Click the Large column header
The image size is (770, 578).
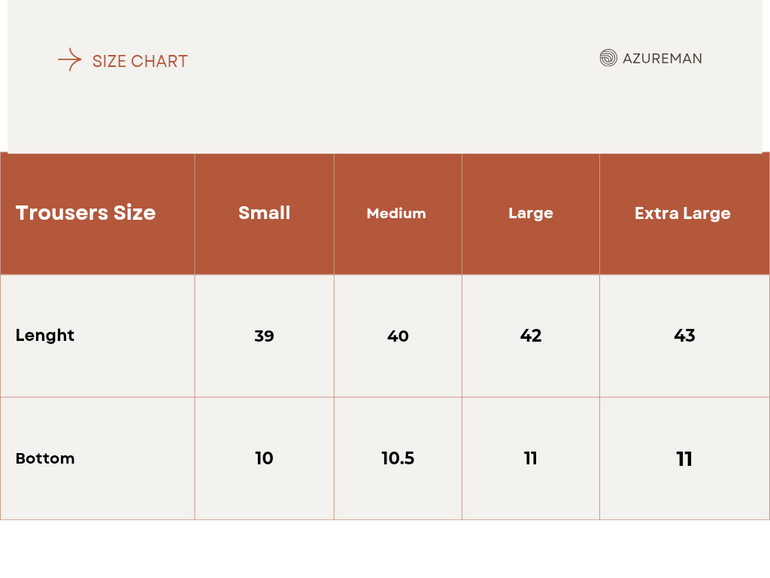pos(530,213)
